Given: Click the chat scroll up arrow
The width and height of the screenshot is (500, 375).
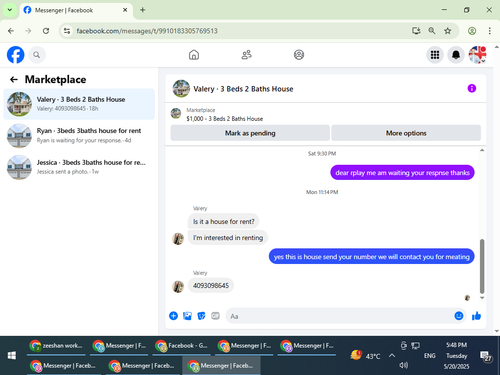Looking at the screenshot, I should coord(482,150).
